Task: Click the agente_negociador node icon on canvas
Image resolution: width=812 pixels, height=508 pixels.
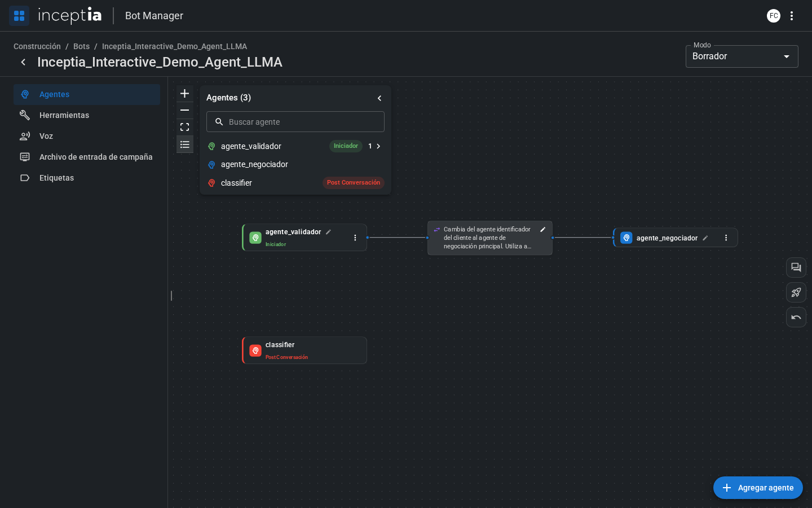Action: (x=626, y=238)
